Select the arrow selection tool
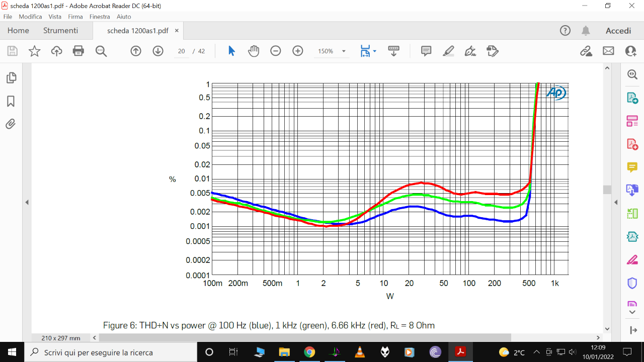 pyautogui.click(x=231, y=51)
